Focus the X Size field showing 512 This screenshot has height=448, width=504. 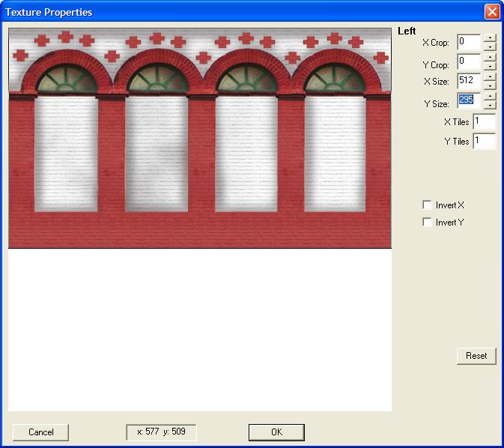coord(469,80)
